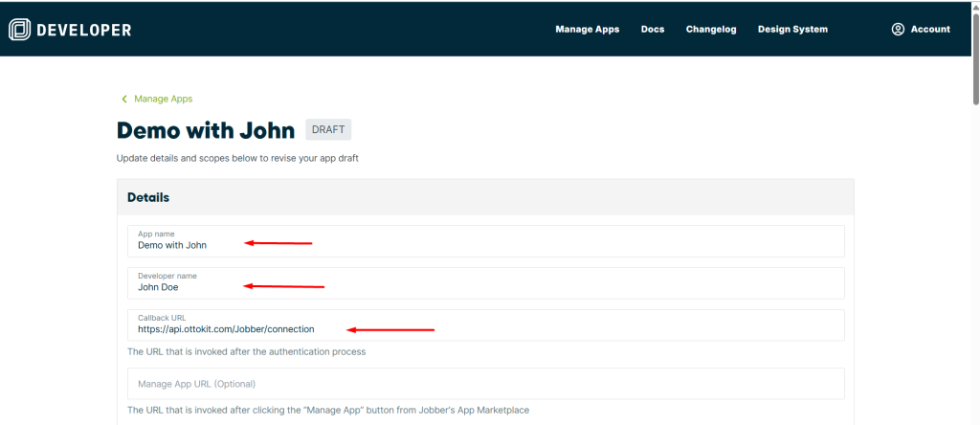Click the Callback URL helper description text
The image size is (980, 425).
(x=246, y=352)
